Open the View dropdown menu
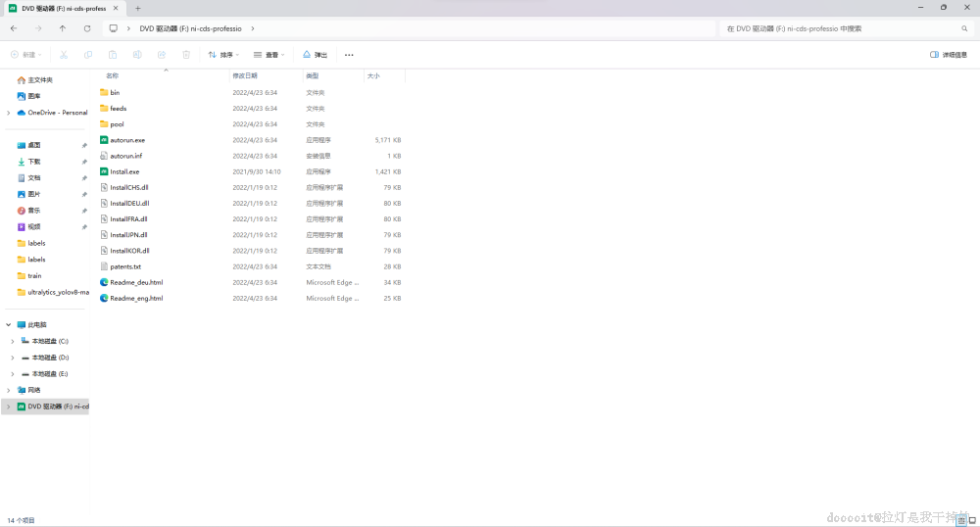The width and height of the screenshot is (980, 527). pos(269,55)
